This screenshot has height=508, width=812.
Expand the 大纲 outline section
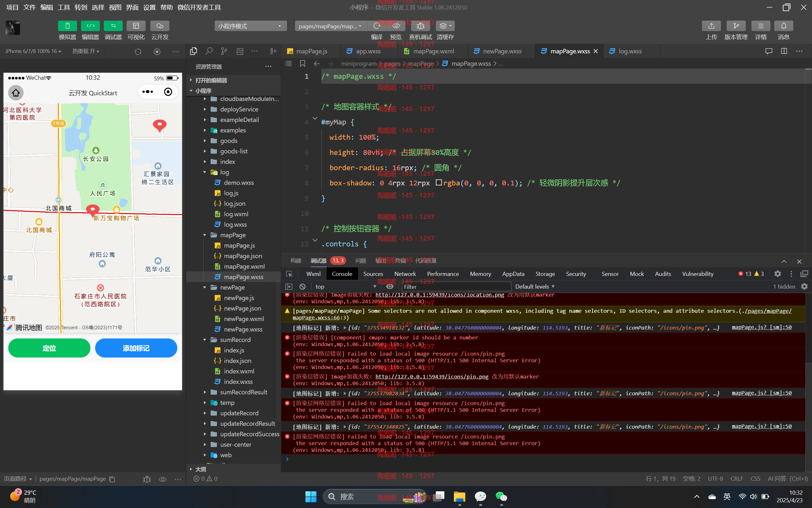pyautogui.click(x=233, y=469)
